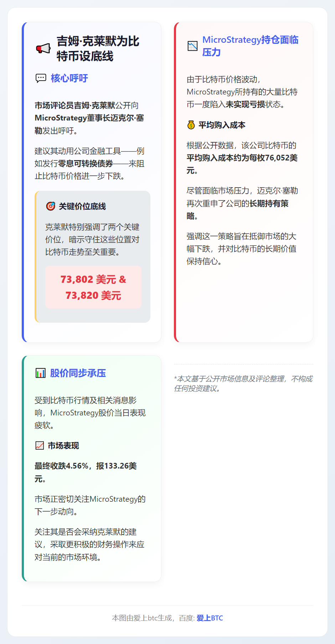Click the bar chart icon beside 股价同步承压
This screenshot has width=335, height=644.
pyautogui.click(x=41, y=373)
